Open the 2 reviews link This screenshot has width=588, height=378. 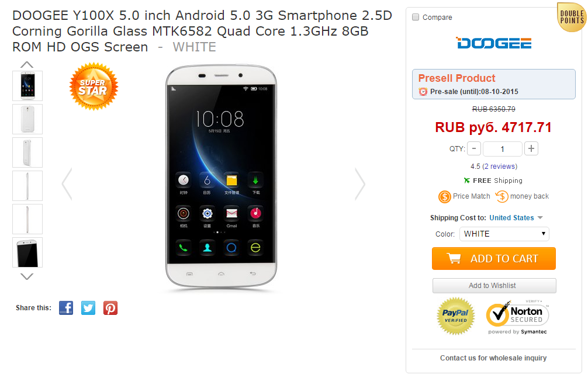500,166
